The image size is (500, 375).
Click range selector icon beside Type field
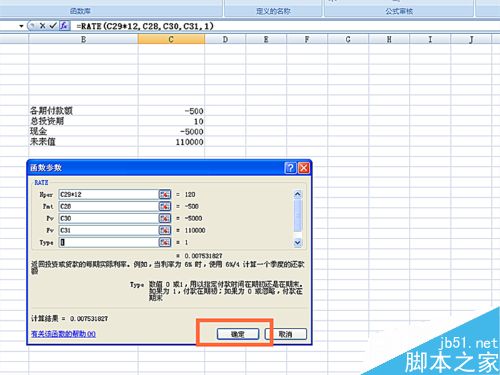point(165,242)
